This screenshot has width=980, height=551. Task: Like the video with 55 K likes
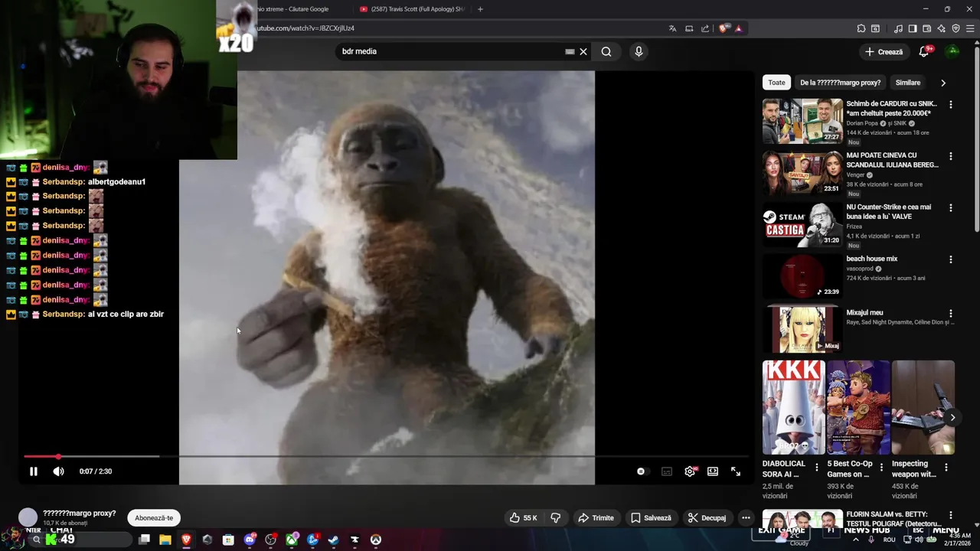point(523,518)
